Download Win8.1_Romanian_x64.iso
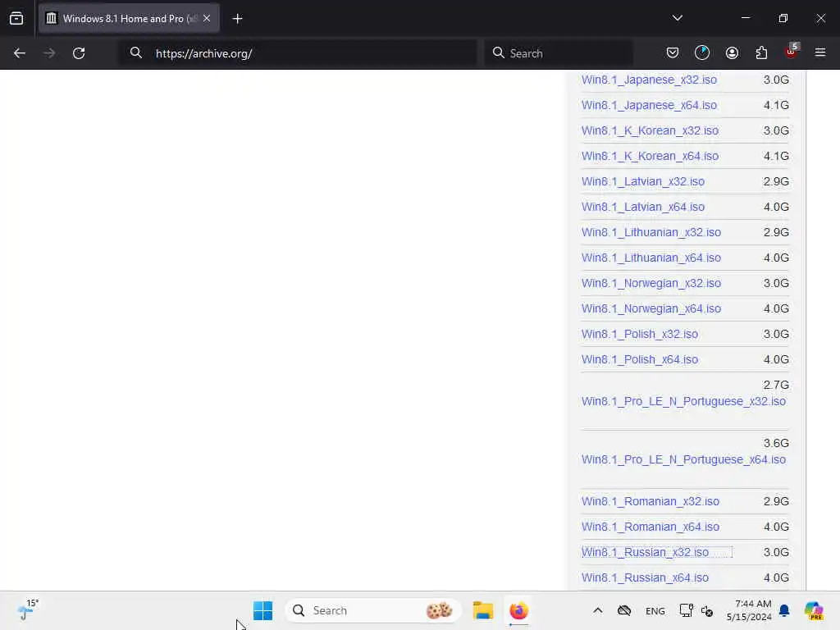Screen dimensions: 840x630 (x=651, y=527)
